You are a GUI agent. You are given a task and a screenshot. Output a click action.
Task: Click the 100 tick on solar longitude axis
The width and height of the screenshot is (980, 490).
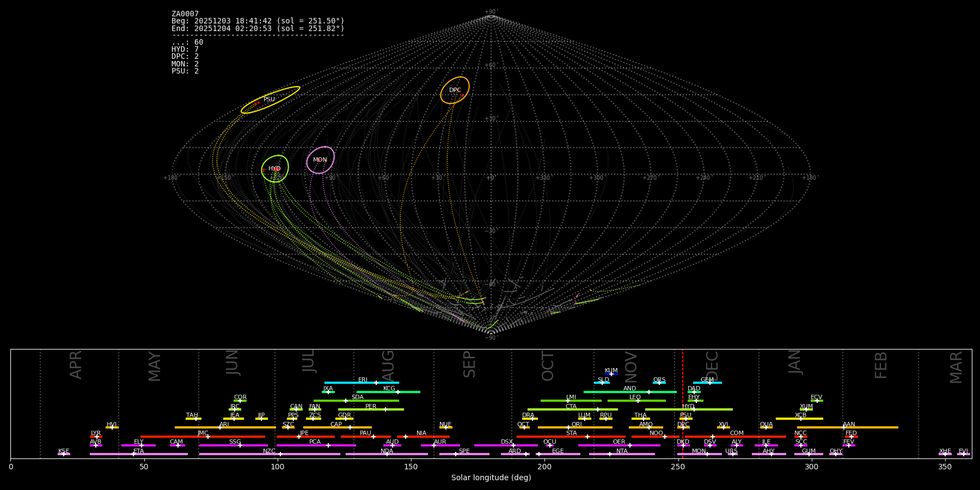278,467
